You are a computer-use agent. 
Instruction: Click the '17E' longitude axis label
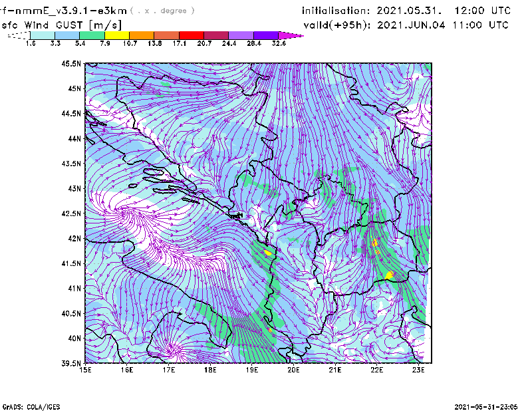[x=169, y=370]
